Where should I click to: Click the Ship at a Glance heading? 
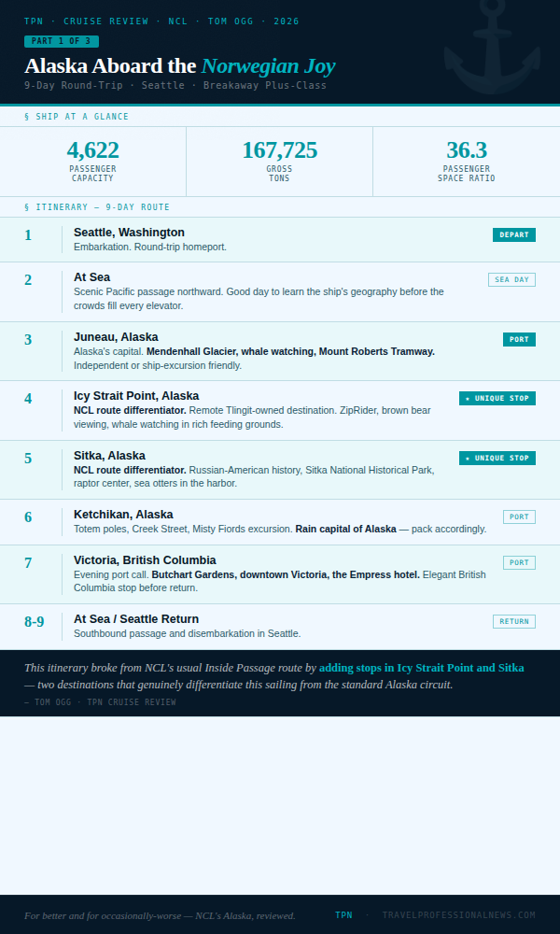[77, 117]
